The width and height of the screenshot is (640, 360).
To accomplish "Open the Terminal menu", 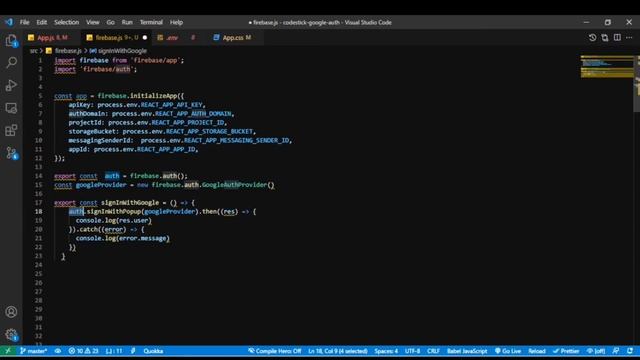I will (x=151, y=22).
